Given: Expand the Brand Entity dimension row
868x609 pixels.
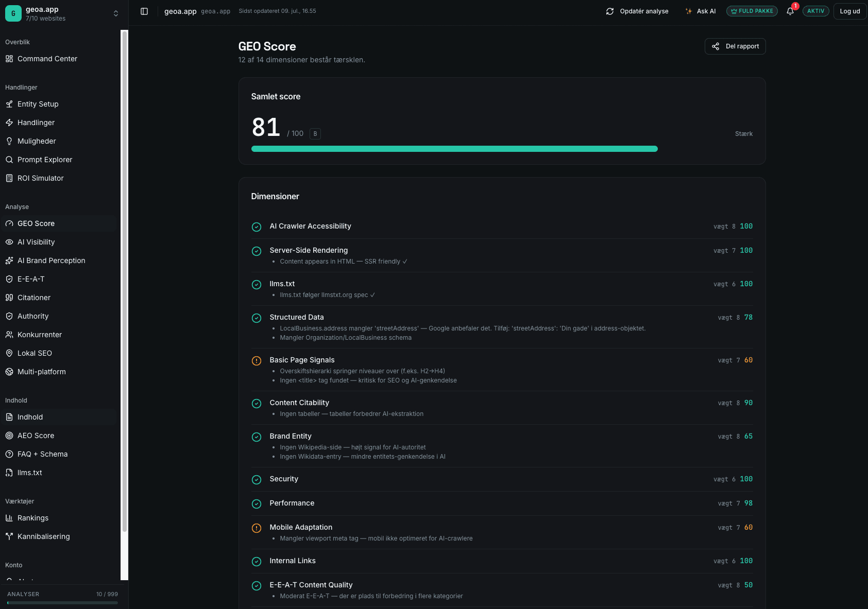Looking at the screenshot, I should (x=502, y=446).
